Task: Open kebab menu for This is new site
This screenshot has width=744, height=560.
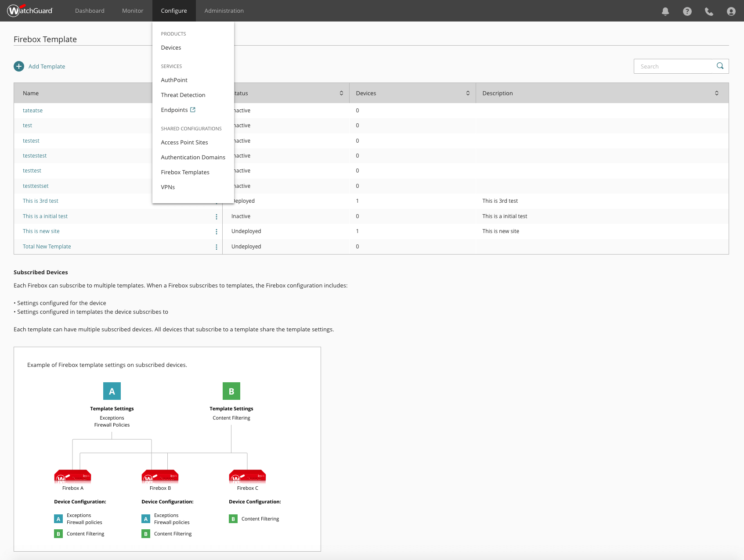Action: click(x=216, y=232)
